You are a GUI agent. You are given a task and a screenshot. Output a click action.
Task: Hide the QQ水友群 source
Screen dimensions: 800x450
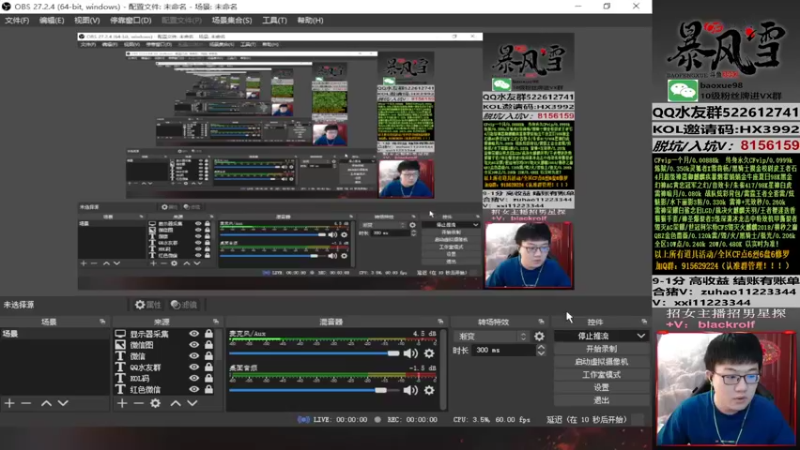coord(194,367)
